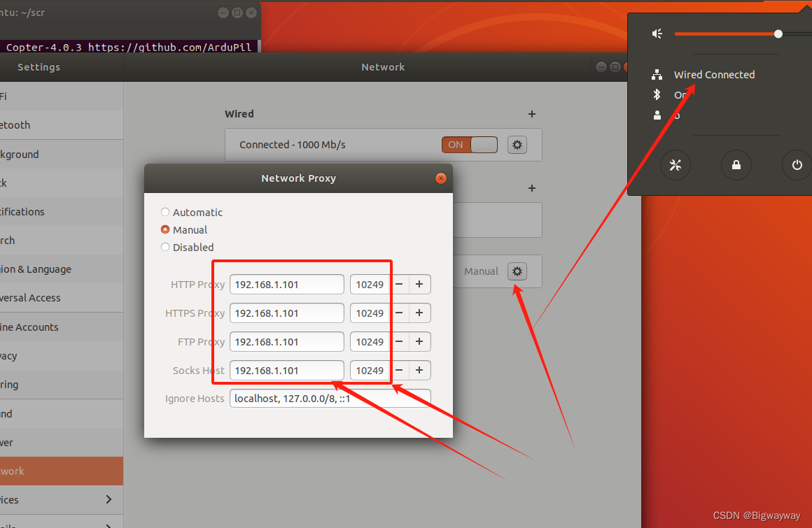The width and height of the screenshot is (812, 528).
Task: Click the Connected - 1000 Mb/s text
Action: 292,145
